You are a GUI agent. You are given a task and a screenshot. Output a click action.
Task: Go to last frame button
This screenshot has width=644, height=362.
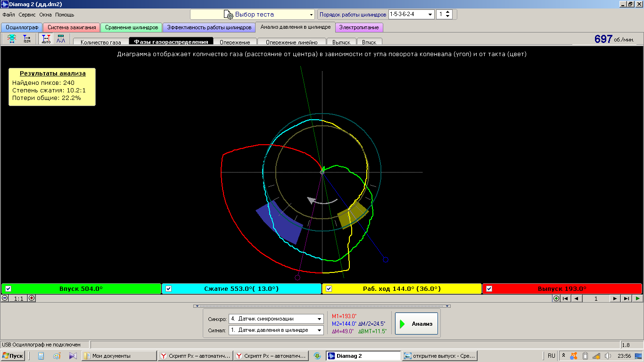click(x=627, y=298)
